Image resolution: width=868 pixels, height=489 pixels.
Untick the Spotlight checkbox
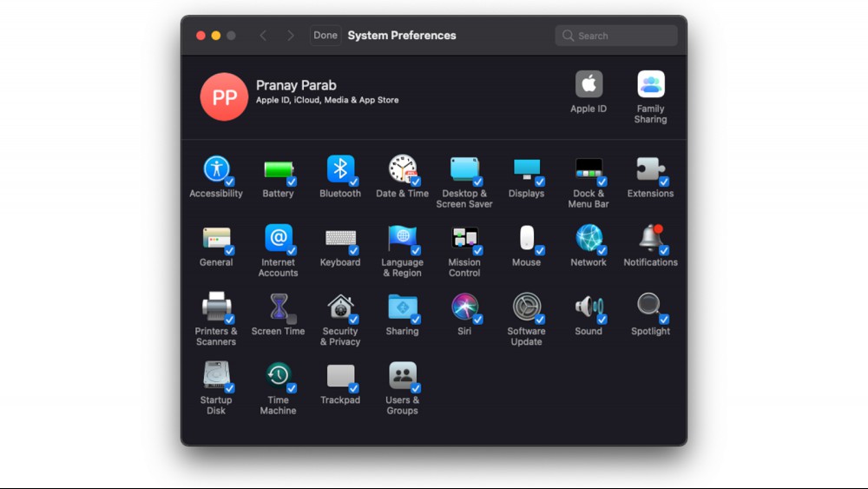click(664, 319)
